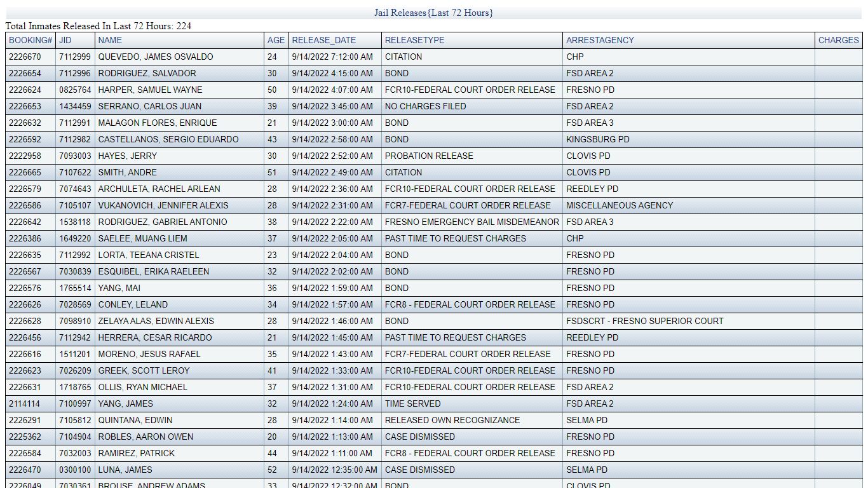Click name VUKANOVICH, JENNIFER ALEXIS
The image size is (868, 488).
pyautogui.click(x=163, y=205)
